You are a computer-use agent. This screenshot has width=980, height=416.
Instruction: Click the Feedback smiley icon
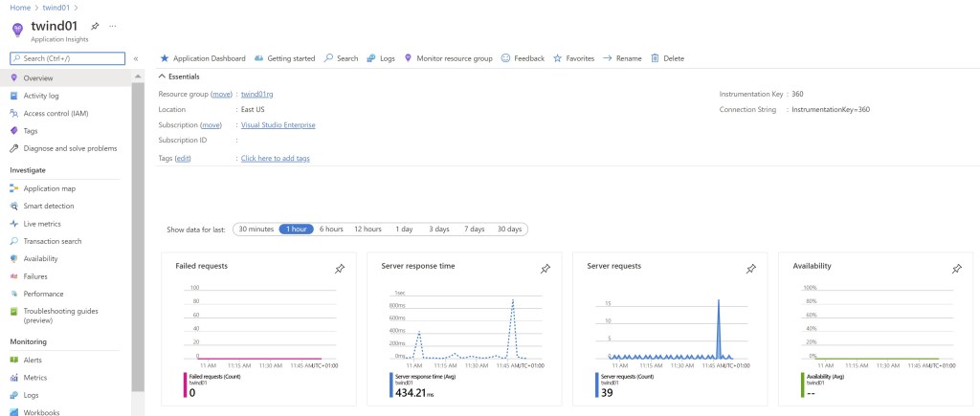point(505,58)
